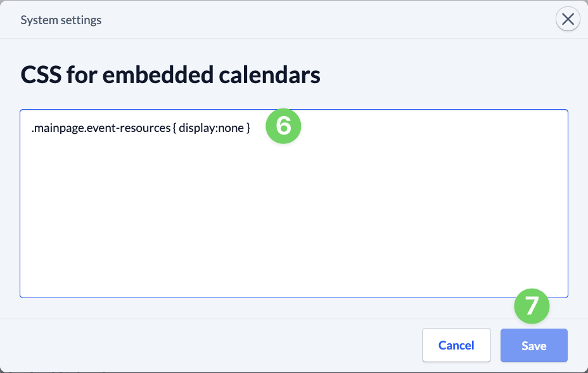The height and width of the screenshot is (373, 588).
Task: Click the green step 6 marker
Action: point(283,126)
